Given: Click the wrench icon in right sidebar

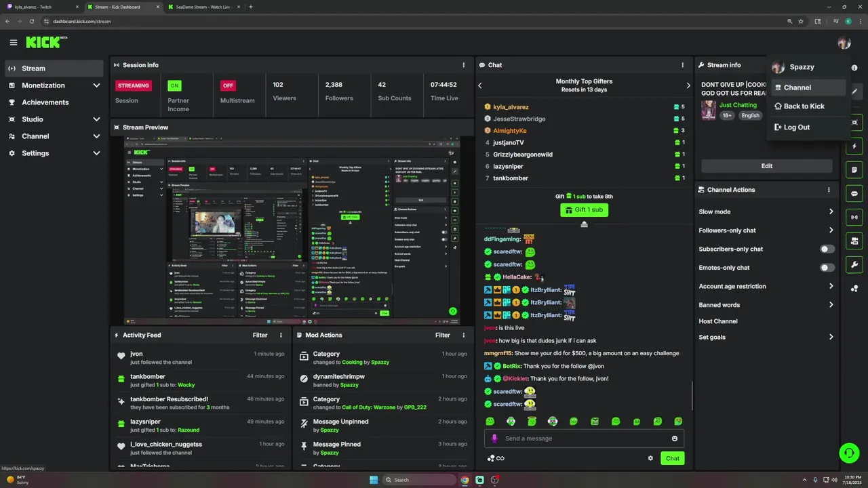Looking at the screenshot, I should click(x=854, y=265).
